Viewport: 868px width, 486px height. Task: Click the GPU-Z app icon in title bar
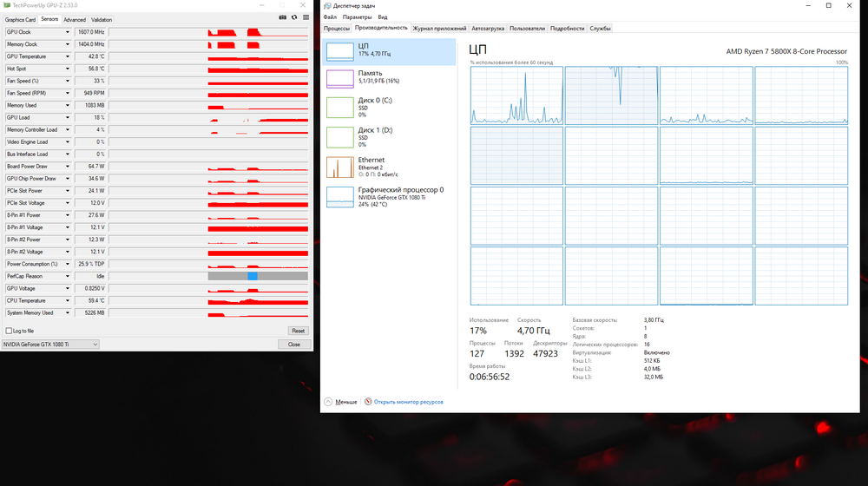(x=7, y=5)
